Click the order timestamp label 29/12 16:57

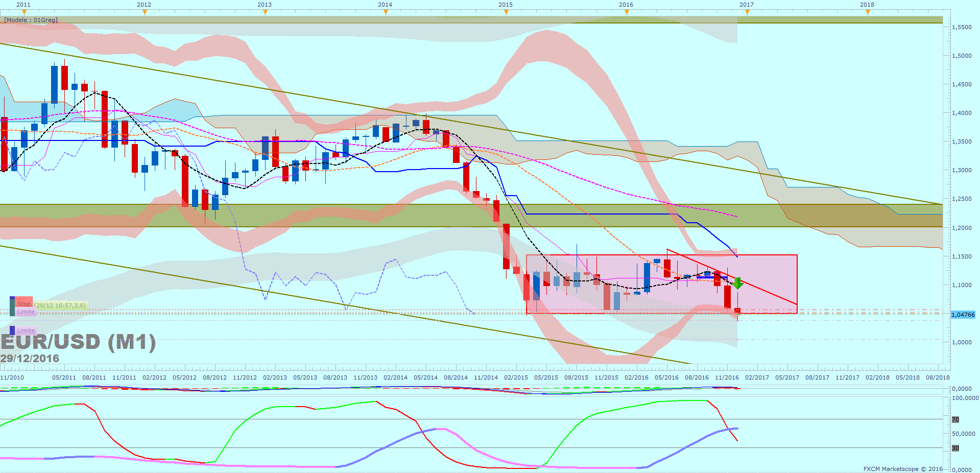[x=60, y=305]
